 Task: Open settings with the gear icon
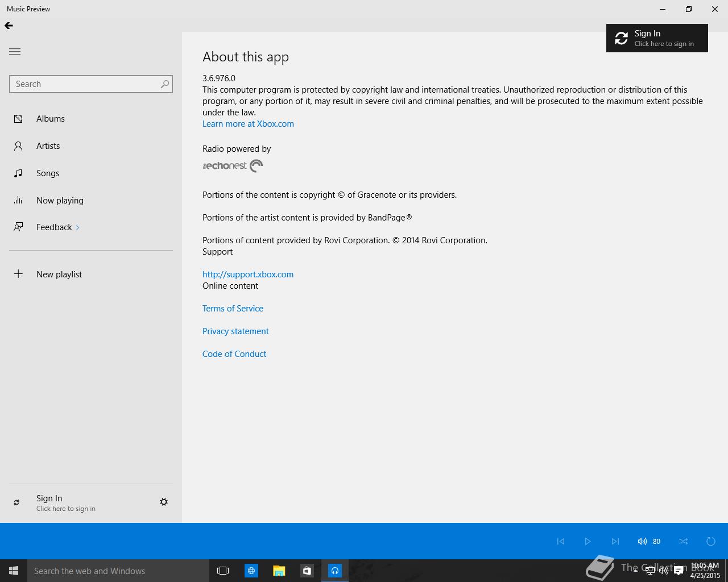(x=164, y=502)
